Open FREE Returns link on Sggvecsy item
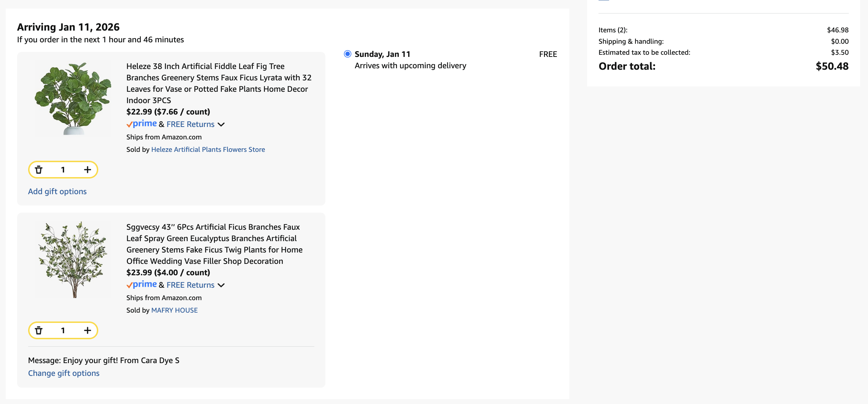The image size is (868, 404). pyautogui.click(x=190, y=285)
